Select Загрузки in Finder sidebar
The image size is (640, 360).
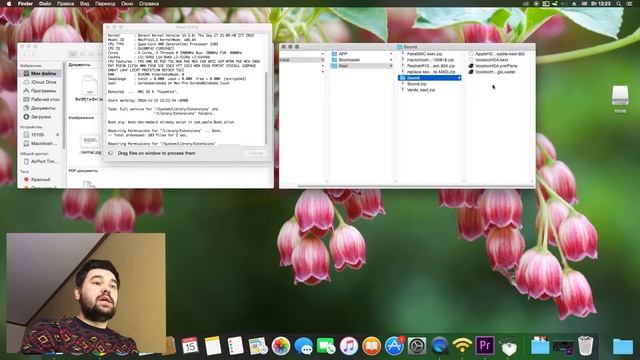(x=40, y=117)
